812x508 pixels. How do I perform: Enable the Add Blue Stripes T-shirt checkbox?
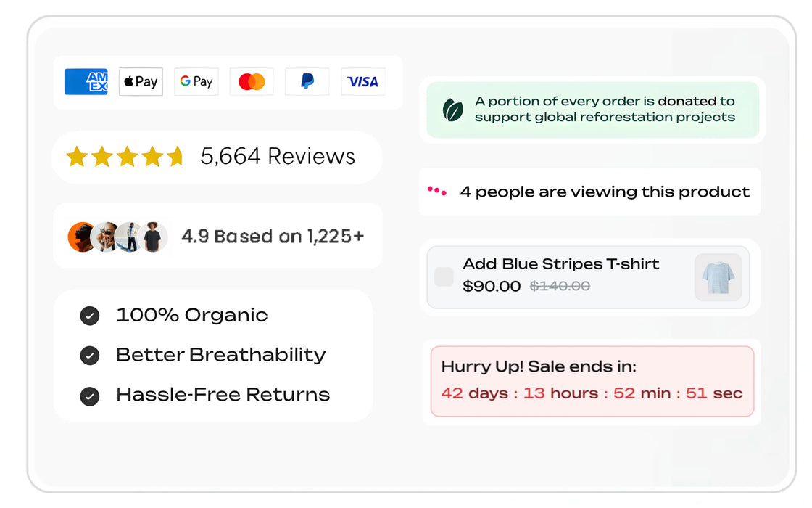[x=445, y=277]
